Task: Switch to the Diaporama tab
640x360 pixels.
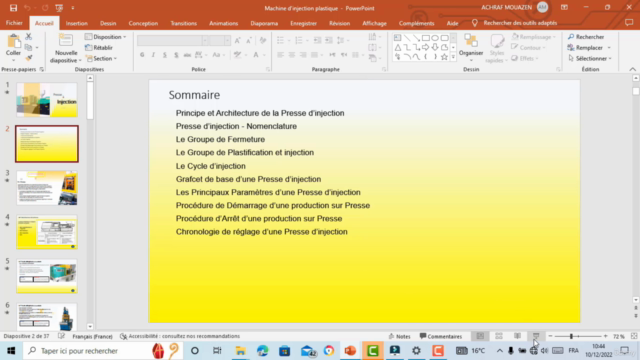Action: tap(264, 23)
